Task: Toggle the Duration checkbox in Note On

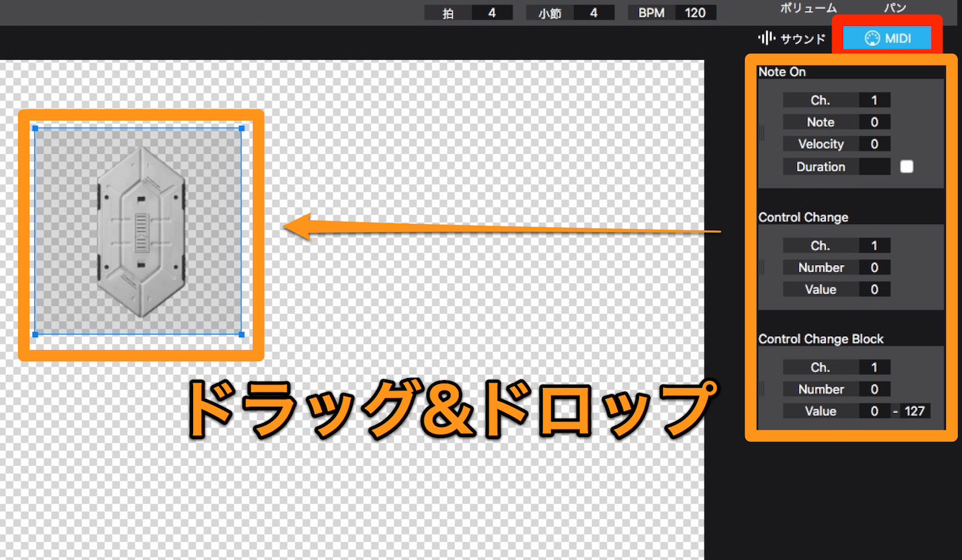Action: (x=907, y=166)
